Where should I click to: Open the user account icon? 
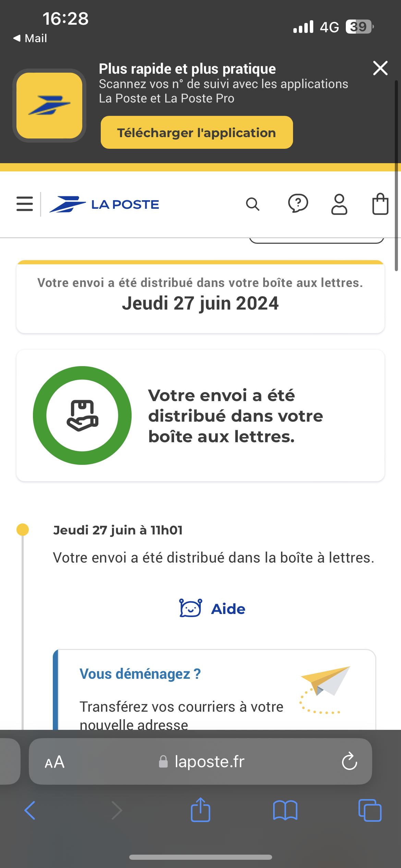[339, 204]
